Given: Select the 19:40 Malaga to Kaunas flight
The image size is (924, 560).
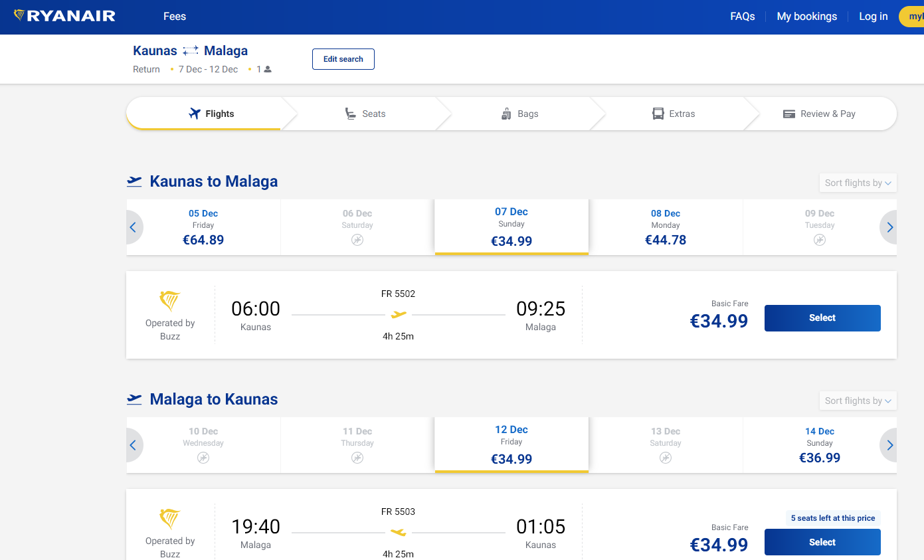Looking at the screenshot, I should [x=822, y=542].
